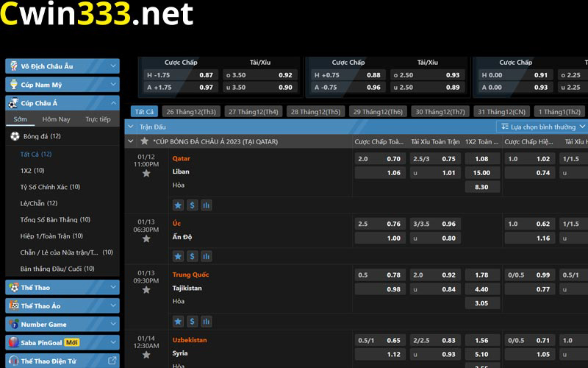This screenshot has height=368, width=588.
Task: Click the Thể Thao Ảo icon
Action: point(14,305)
